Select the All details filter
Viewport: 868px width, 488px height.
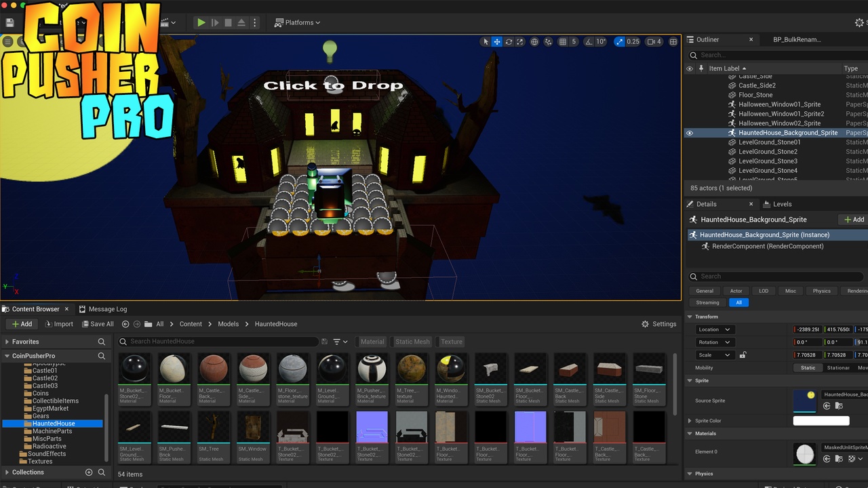point(738,302)
